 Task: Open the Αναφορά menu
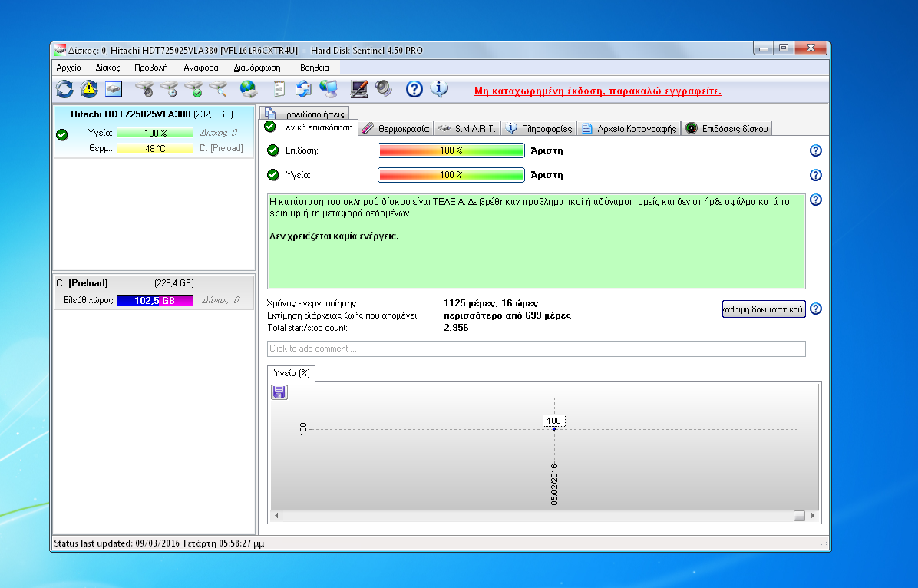pos(201,68)
